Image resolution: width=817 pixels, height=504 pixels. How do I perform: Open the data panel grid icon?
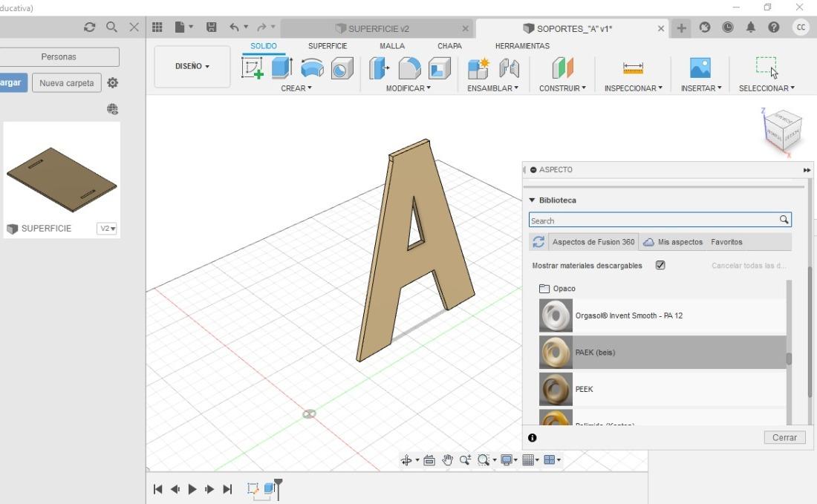[x=157, y=27]
